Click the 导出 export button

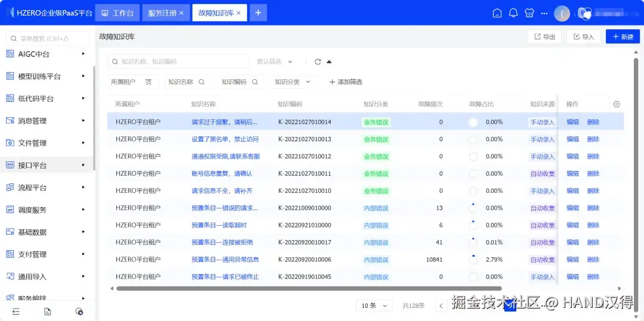[544, 36]
